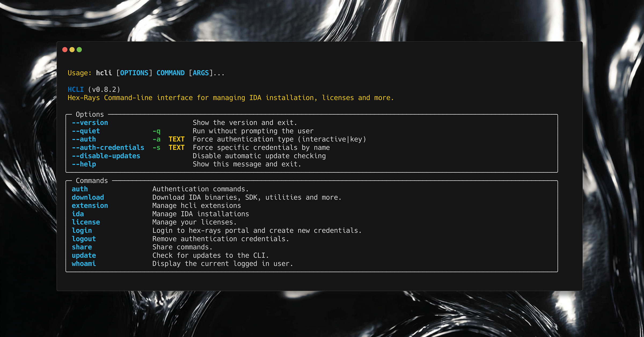Click the share command entry
644x337 pixels.
82,247
